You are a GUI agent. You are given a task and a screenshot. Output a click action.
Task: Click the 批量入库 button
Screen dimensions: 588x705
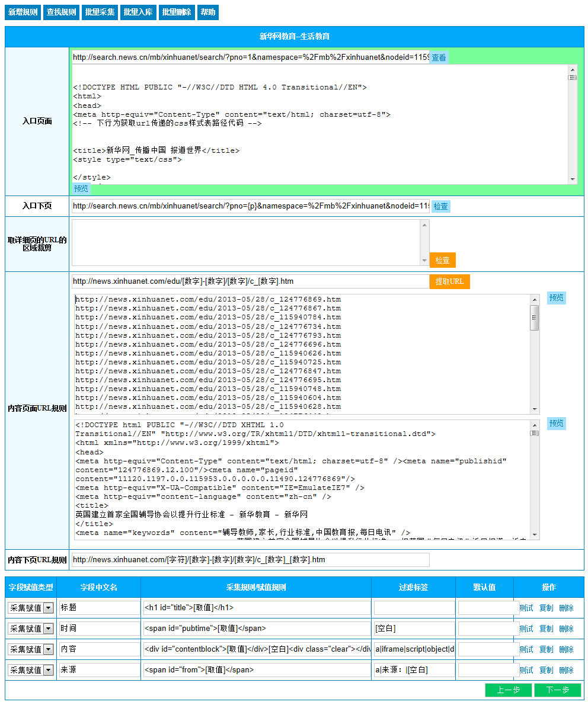point(138,12)
